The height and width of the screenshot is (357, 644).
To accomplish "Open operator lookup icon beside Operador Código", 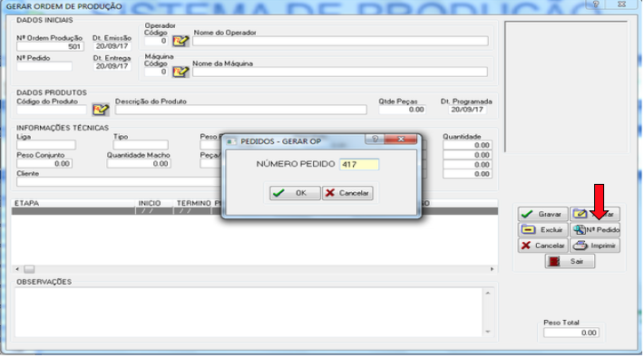I will click(181, 41).
